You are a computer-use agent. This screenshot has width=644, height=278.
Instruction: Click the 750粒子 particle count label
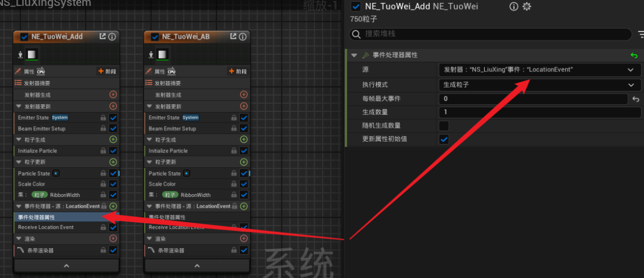(x=364, y=19)
